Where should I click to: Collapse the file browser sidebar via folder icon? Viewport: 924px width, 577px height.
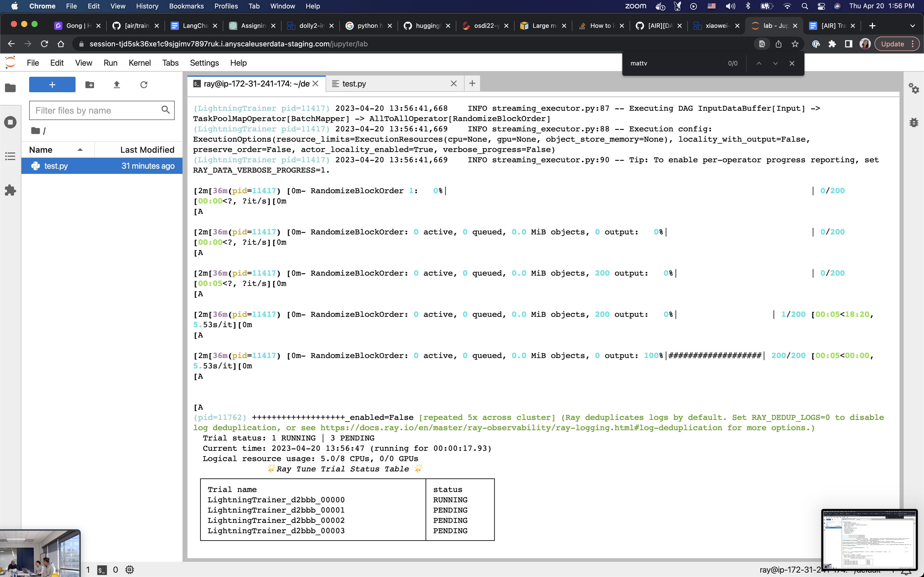10,88
